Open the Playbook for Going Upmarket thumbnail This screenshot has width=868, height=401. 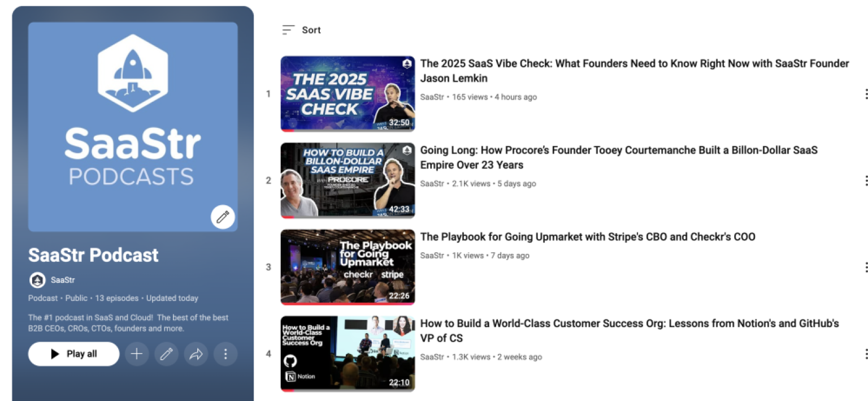(x=348, y=267)
